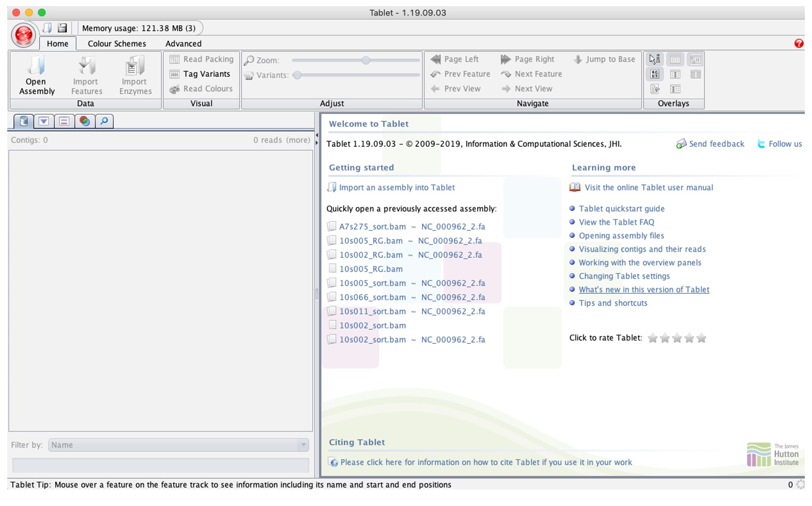Switch to the Colour Schemes tab
This screenshot has height=506, width=812.
(x=117, y=44)
